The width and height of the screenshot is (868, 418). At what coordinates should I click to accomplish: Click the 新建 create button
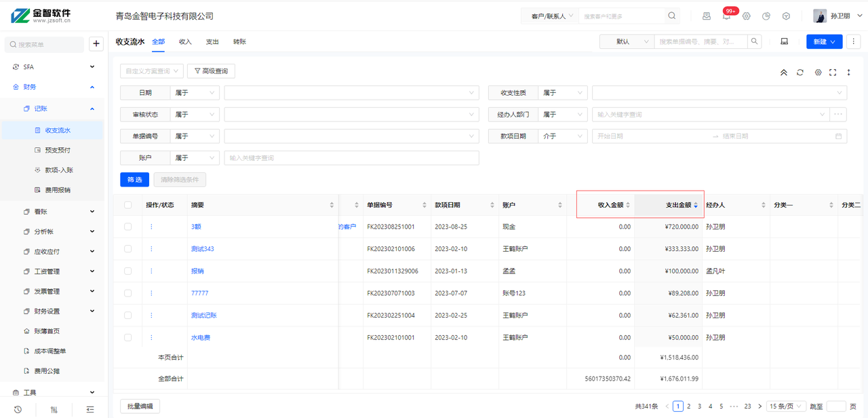(x=824, y=41)
